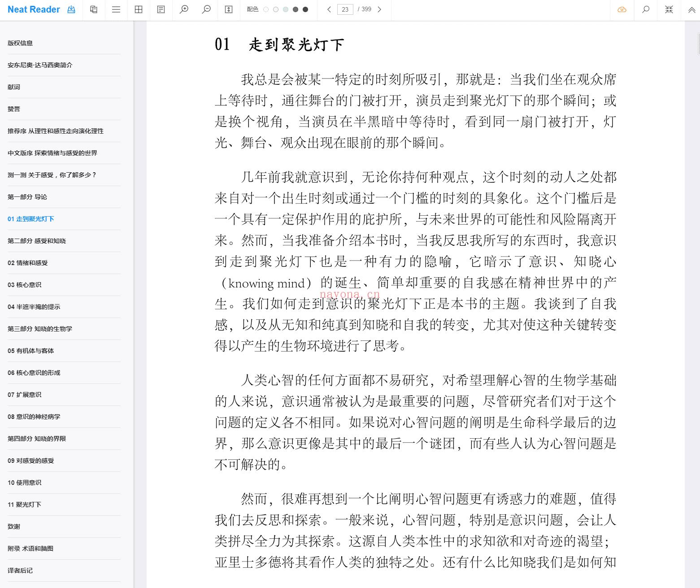The image size is (700, 588).
Task: Select the second light color theme swatch
Action: point(276,9)
